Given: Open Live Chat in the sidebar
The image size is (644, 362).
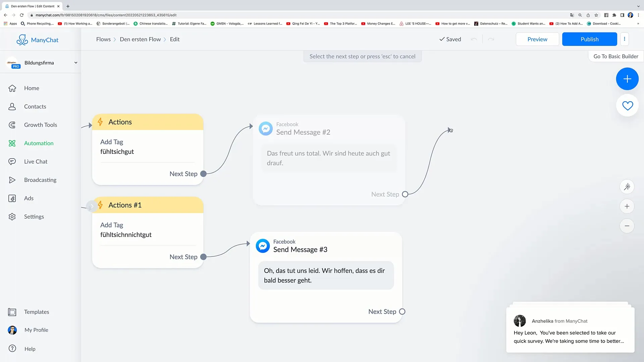Looking at the screenshot, I should [x=36, y=162].
